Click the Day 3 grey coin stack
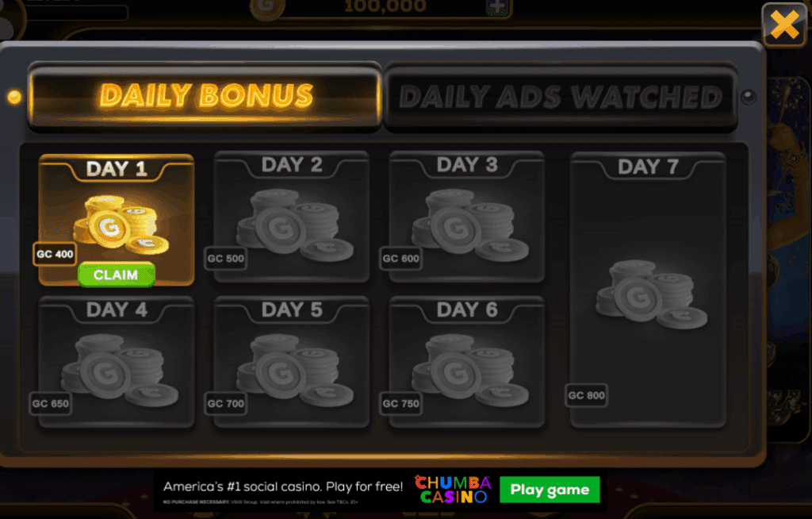This screenshot has height=519, width=812. [469, 225]
